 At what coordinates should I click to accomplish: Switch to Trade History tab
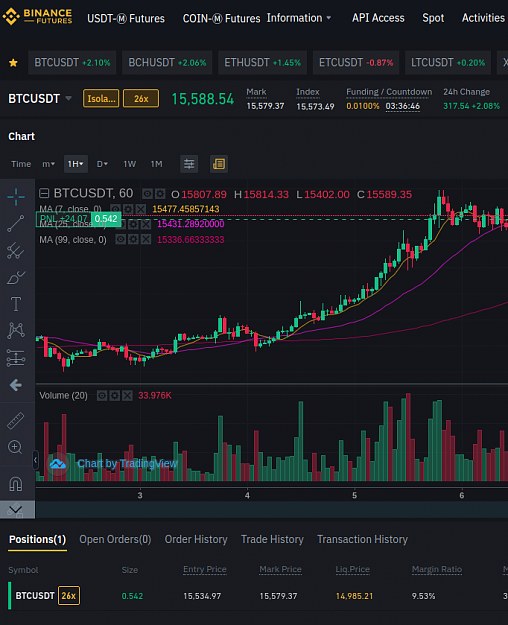(x=272, y=539)
